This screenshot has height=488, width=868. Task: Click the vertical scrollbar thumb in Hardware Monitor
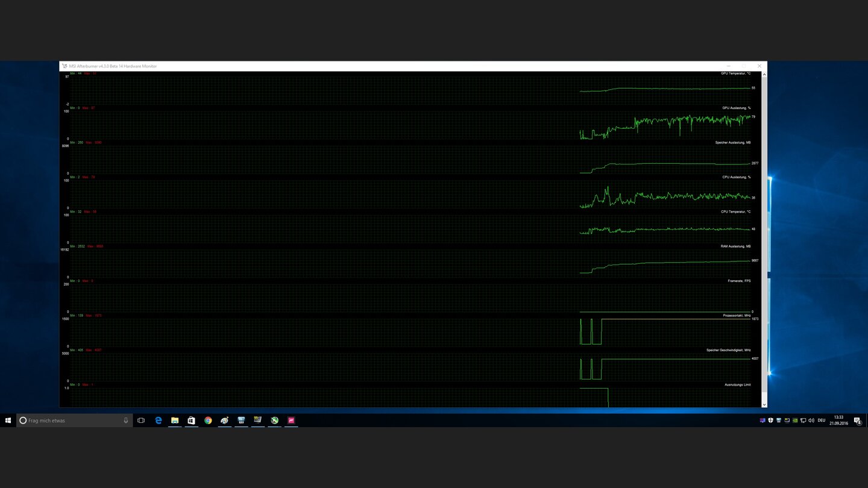pyautogui.click(x=764, y=234)
